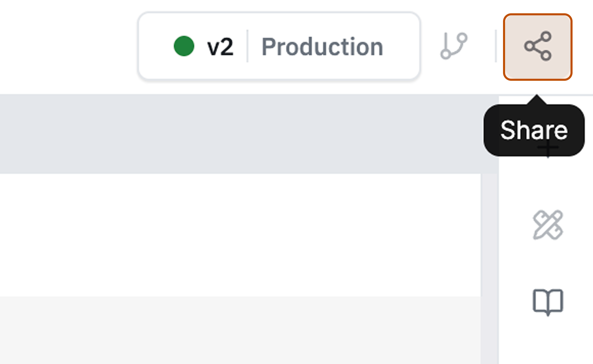Click the green status dot beside v2

[x=184, y=46]
